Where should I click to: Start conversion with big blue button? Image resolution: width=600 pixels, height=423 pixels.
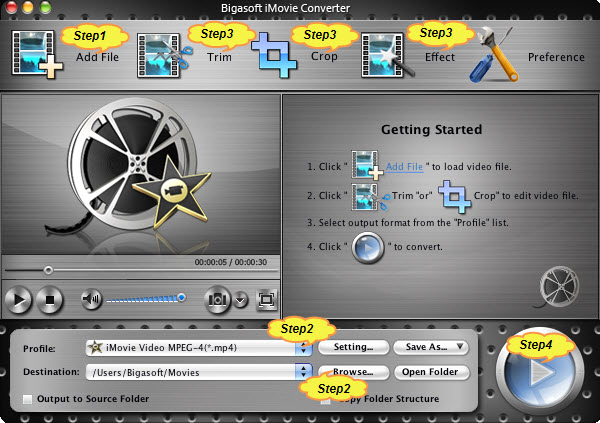(540, 371)
